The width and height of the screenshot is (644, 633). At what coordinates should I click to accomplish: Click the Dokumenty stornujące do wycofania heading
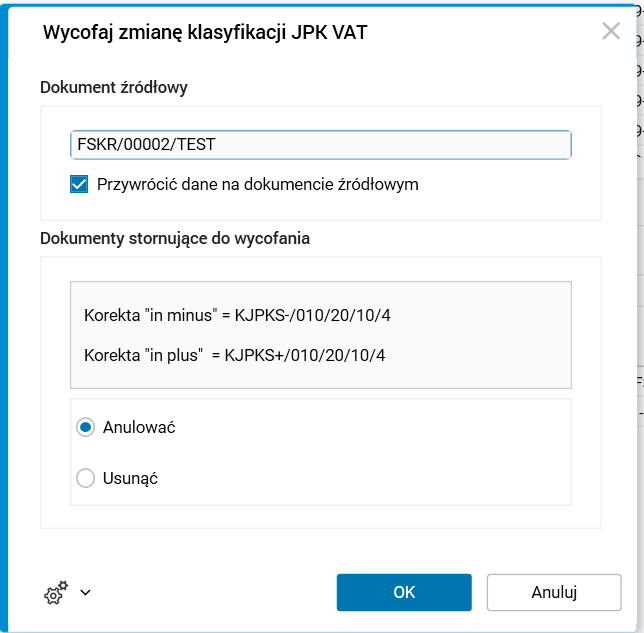[175, 238]
